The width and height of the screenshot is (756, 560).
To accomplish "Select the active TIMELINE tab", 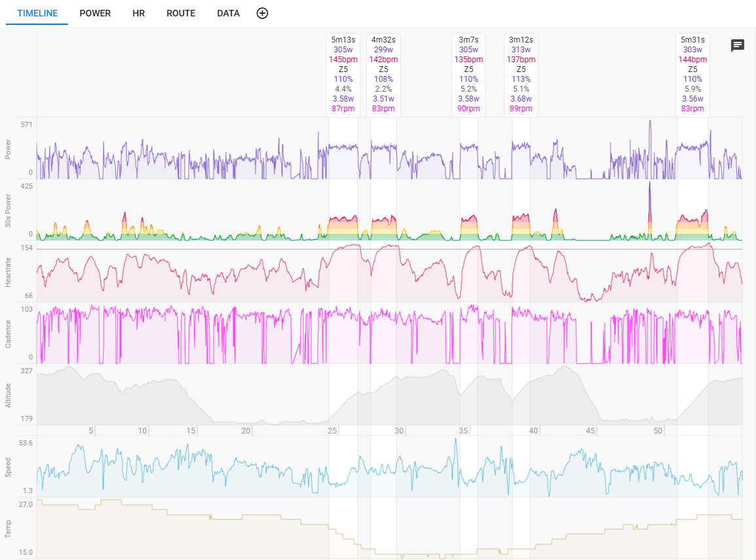I will tap(37, 13).
